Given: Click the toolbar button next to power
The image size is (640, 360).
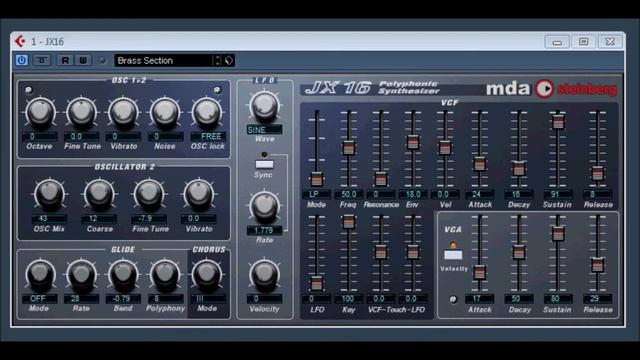Looking at the screenshot, I should (x=42, y=60).
